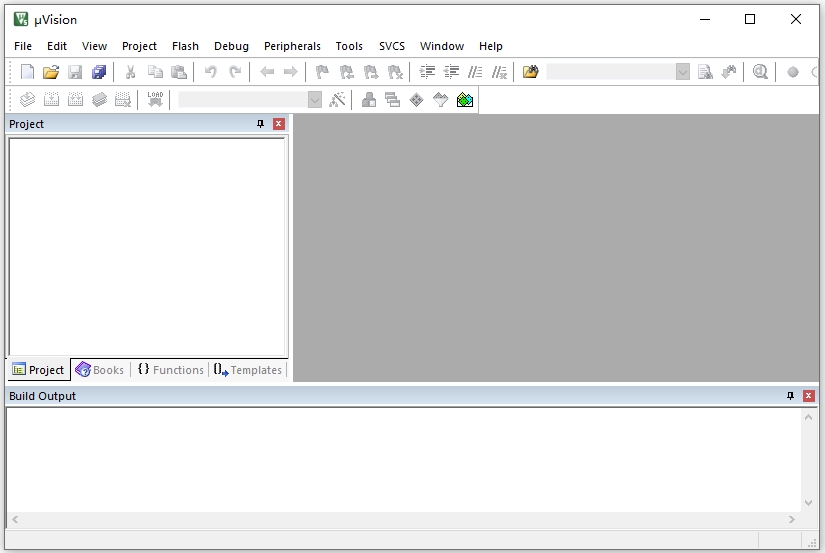The image size is (825, 553).
Task: Click the Start/Stop Debug Session icon
Action: point(760,72)
